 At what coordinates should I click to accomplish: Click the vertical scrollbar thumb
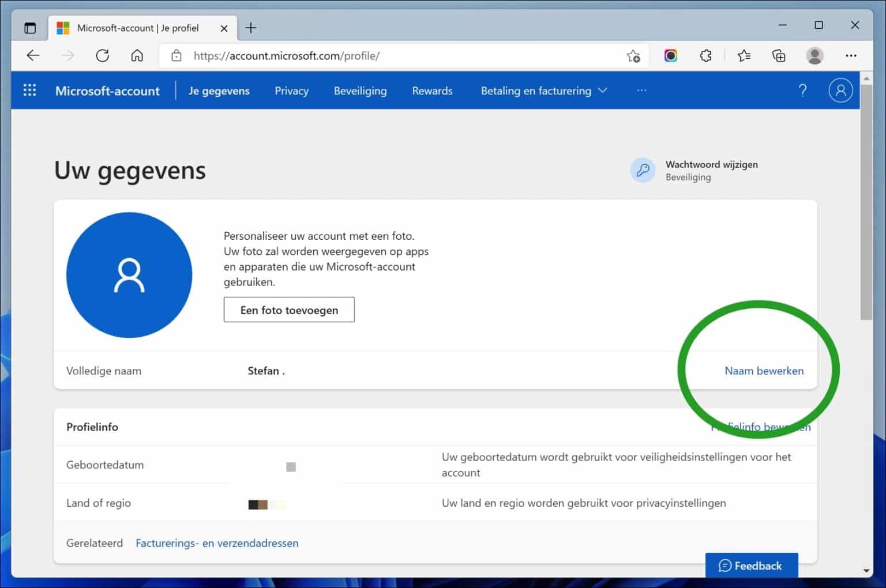click(866, 202)
